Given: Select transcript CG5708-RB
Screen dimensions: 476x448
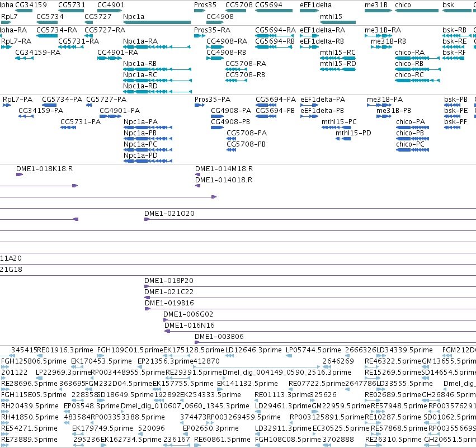Looking at the screenshot, I should [236, 81].
